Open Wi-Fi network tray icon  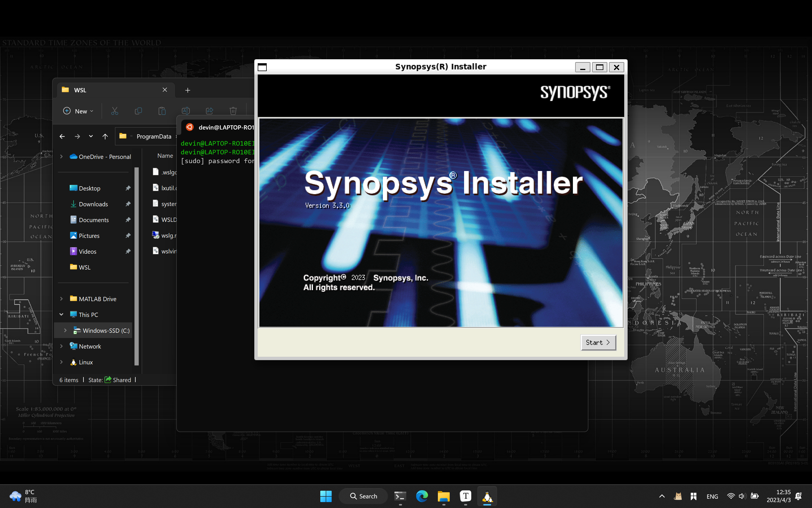731,496
